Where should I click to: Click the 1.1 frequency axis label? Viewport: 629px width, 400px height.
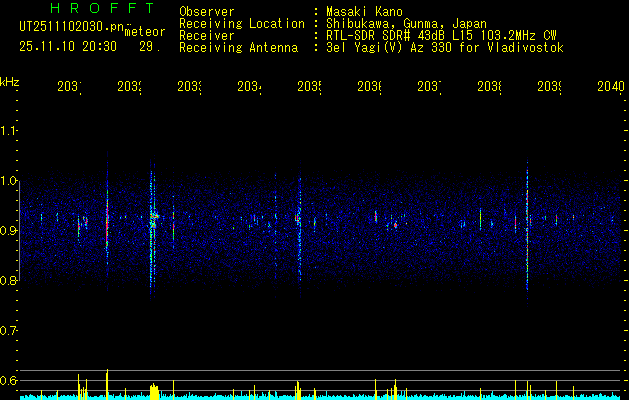pyautogui.click(x=8, y=131)
